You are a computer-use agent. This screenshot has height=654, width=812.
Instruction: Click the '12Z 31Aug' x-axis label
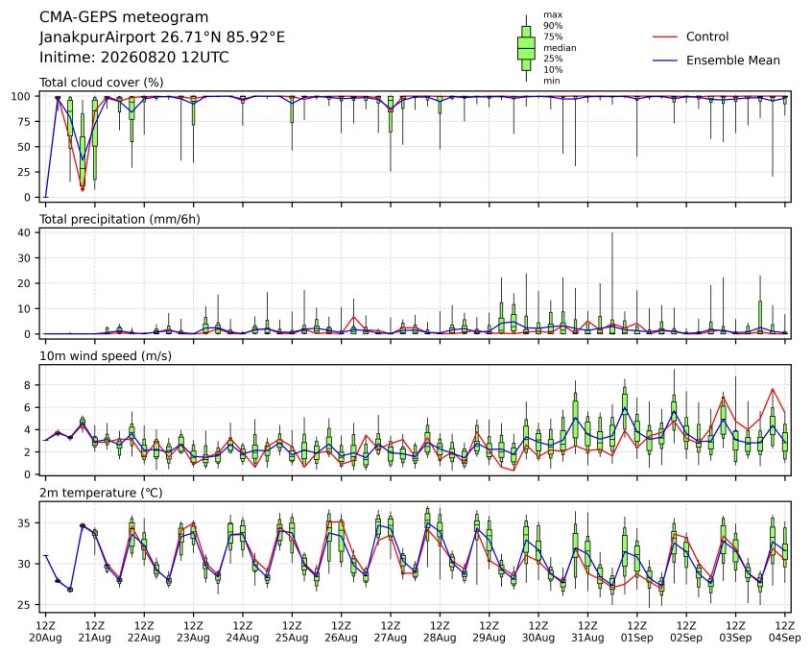[x=587, y=632]
